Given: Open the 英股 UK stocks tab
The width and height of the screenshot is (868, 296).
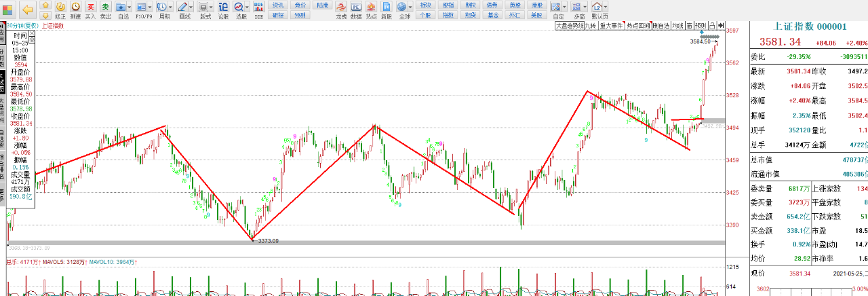Looking at the screenshot, I should pos(515,5).
